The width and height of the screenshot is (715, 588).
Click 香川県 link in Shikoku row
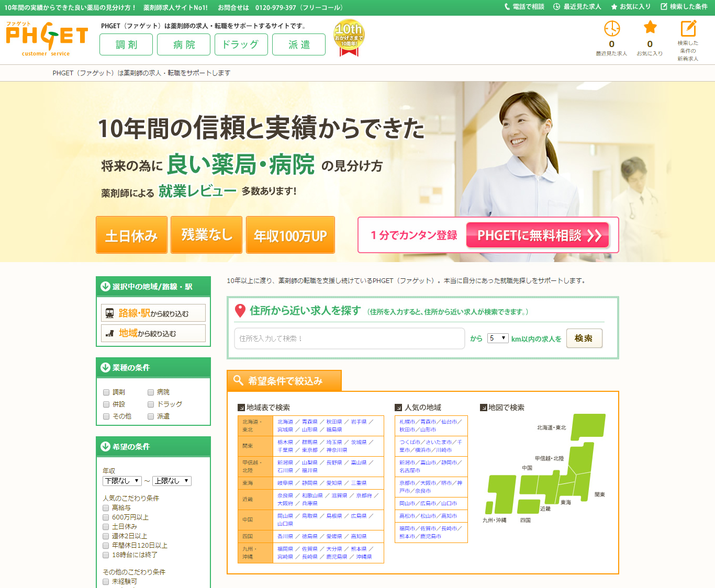click(x=285, y=536)
